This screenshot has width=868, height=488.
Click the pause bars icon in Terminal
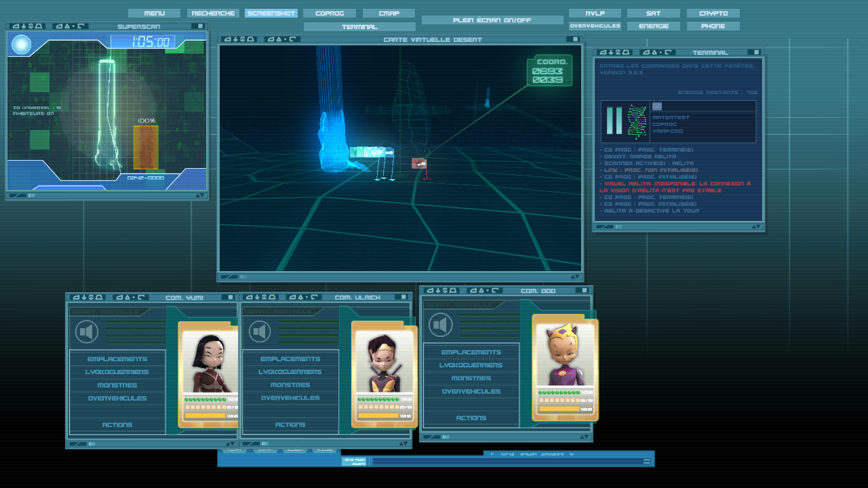[x=614, y=121]
